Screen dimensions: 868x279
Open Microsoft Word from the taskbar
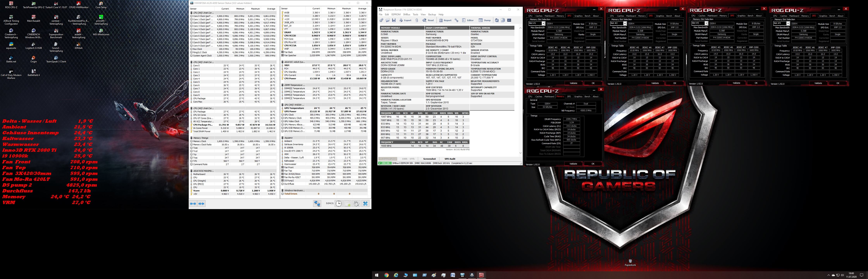453,275
